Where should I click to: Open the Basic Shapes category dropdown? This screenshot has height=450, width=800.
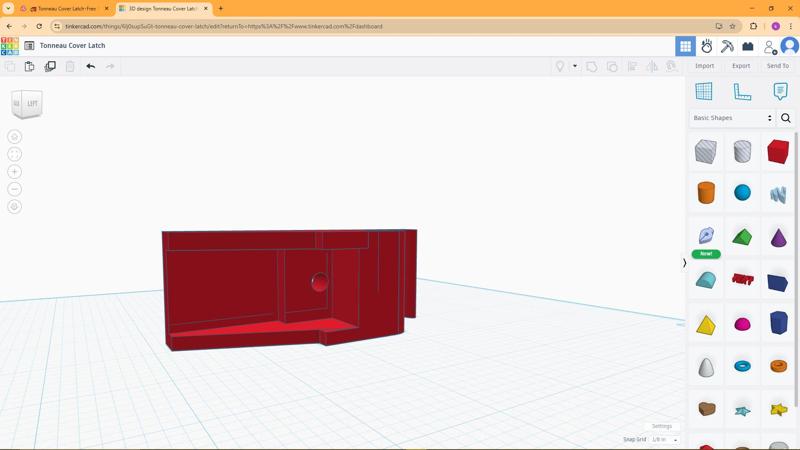(732, 118)
